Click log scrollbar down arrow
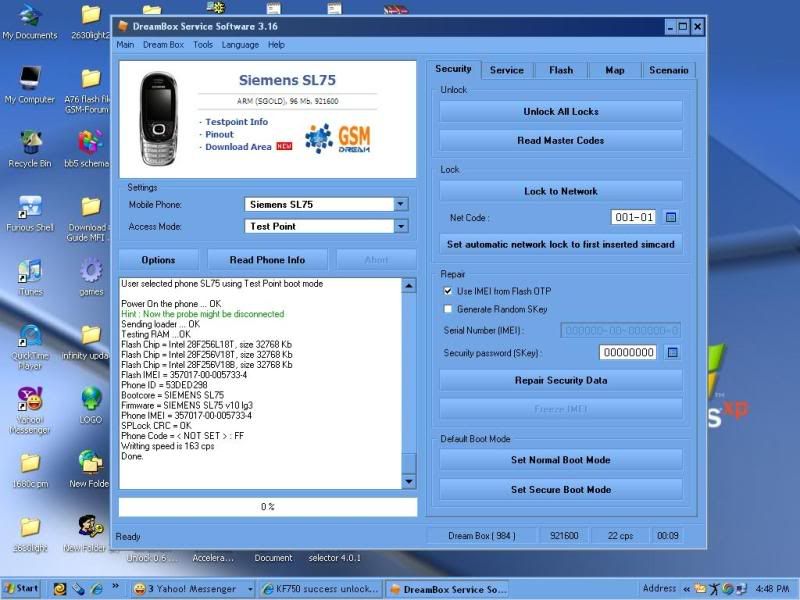 point(409,481)
